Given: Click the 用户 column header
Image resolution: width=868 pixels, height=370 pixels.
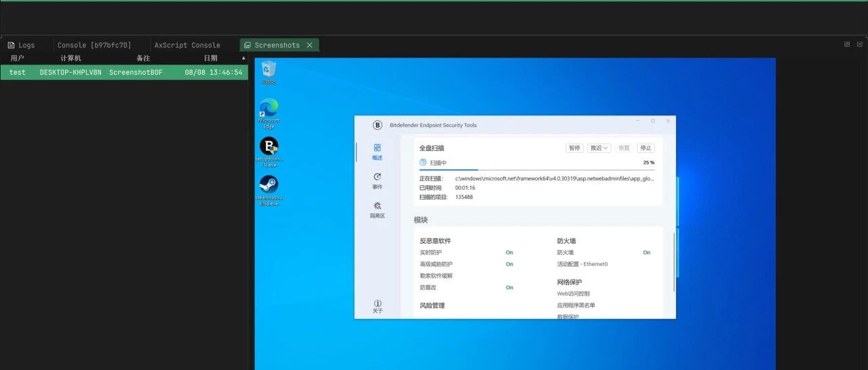Looking at the screenshot, I should coord(17,58).
